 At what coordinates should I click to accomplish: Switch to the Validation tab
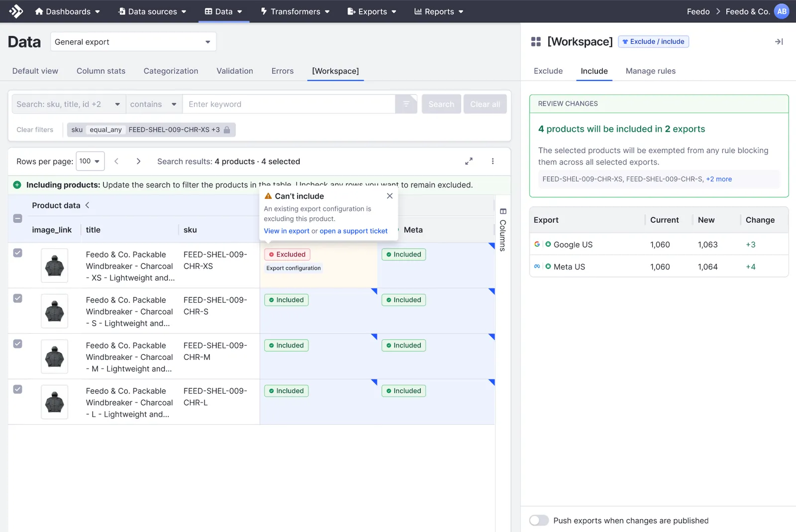point(235,71)
